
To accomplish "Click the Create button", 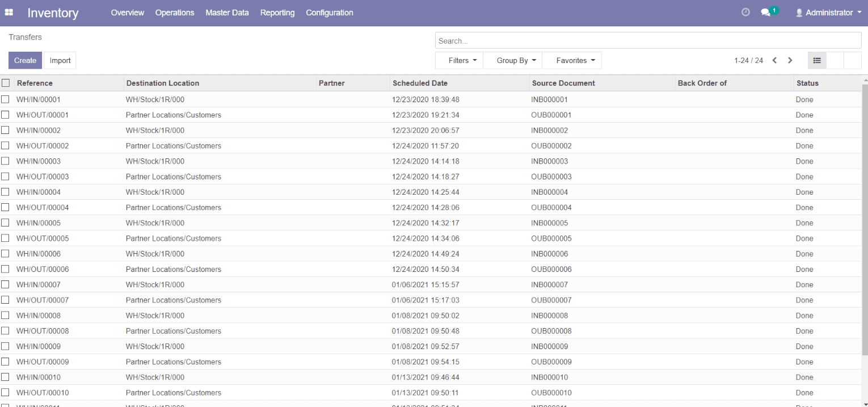I will pos(25,61).
